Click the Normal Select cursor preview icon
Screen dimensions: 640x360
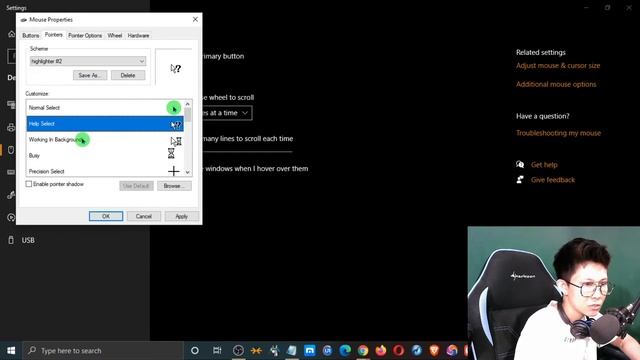(174, 108)
